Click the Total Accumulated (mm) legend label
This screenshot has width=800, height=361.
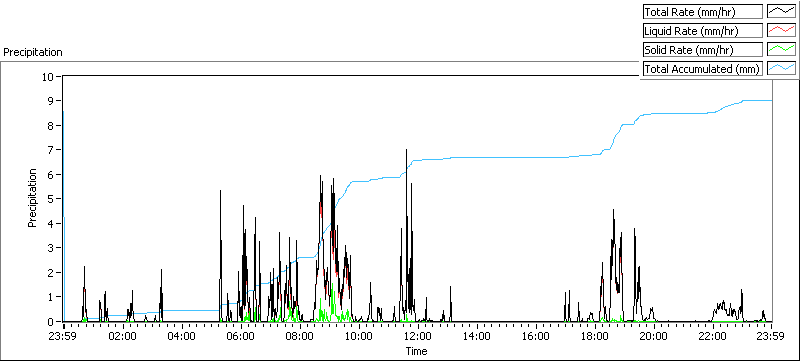click(x=702, y=68)
